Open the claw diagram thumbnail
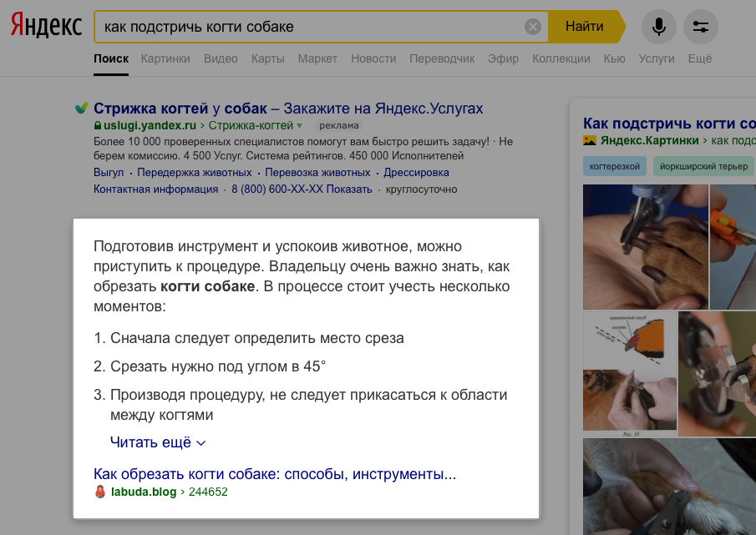The height and width of the screenshot is (535, 756). (x=630, y=374)
